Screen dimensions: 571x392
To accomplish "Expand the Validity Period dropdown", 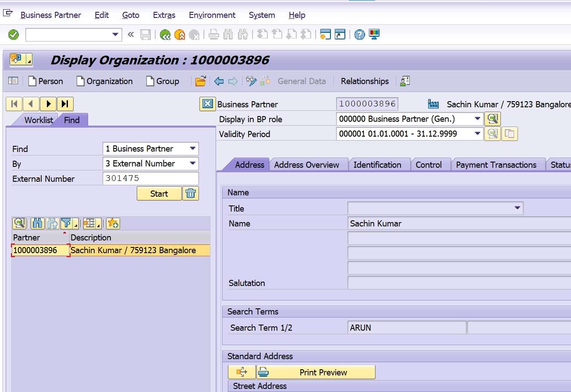I will (x=477, y=134).
